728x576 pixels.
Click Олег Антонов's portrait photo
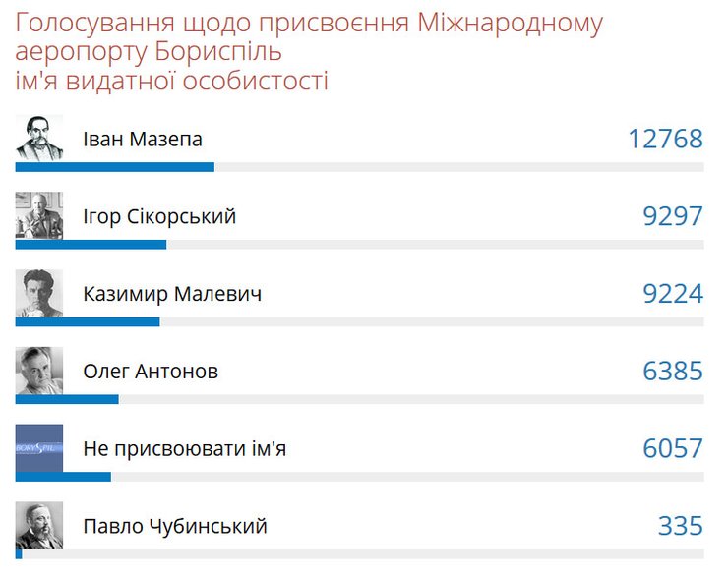point(39,372)
